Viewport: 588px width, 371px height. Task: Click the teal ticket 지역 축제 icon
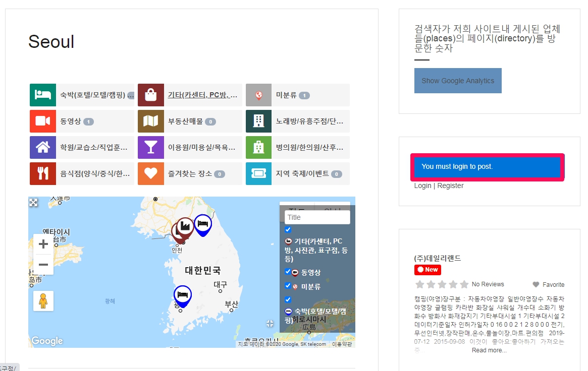(258, 174)
